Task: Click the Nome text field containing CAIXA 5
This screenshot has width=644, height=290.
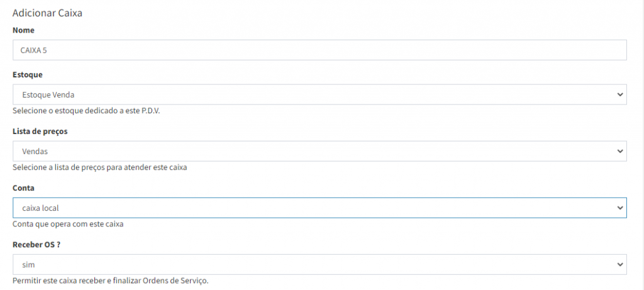Action: pos(319,50)
